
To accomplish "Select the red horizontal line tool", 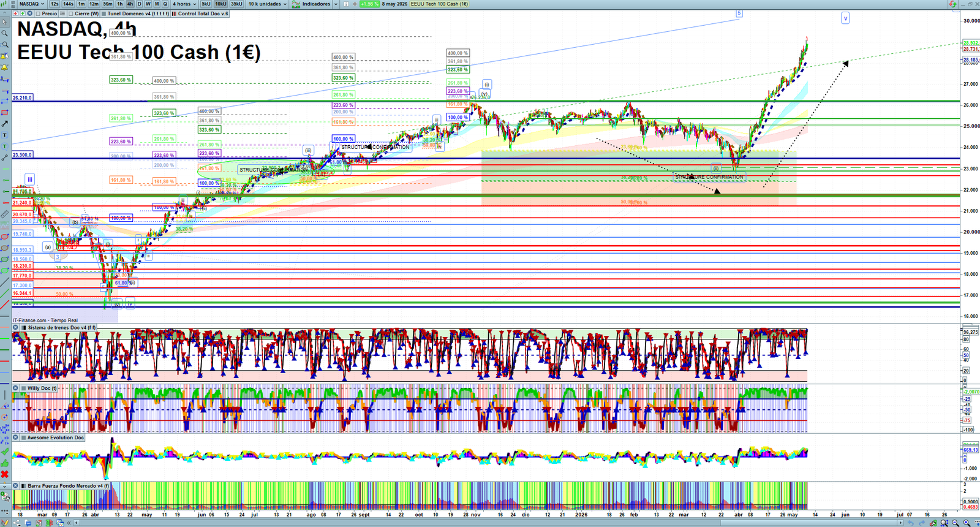I will [x=5, y=203].
